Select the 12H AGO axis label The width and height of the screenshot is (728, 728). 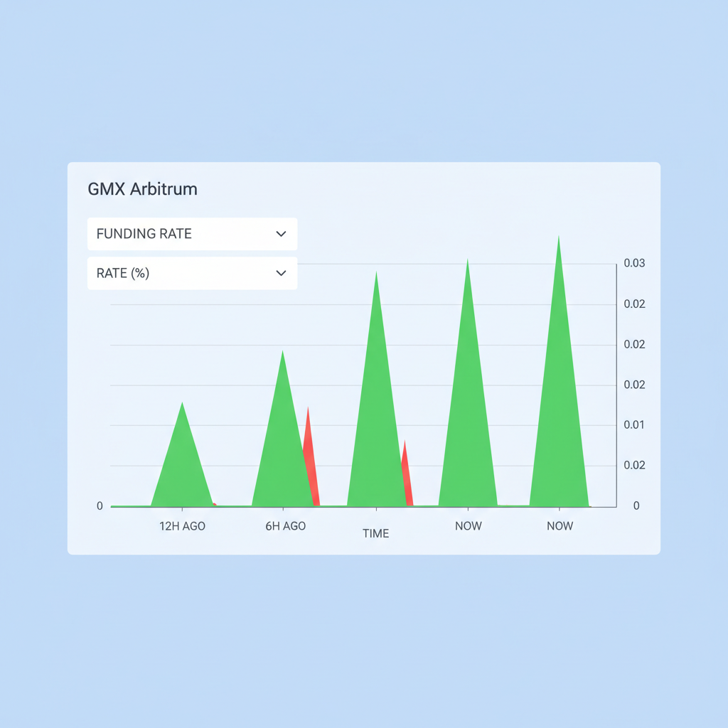pyautogui.click(x=182, y=526)
